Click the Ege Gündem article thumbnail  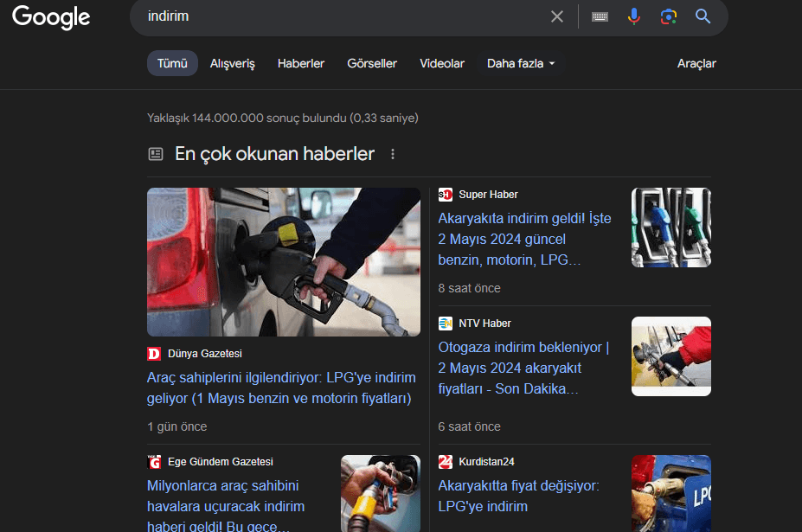coord(381,494)
